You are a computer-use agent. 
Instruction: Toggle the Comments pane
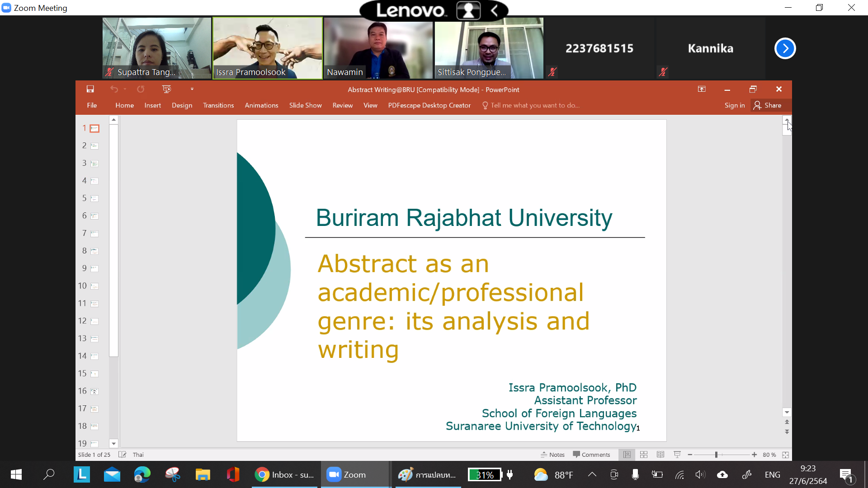tap(591, 455)
